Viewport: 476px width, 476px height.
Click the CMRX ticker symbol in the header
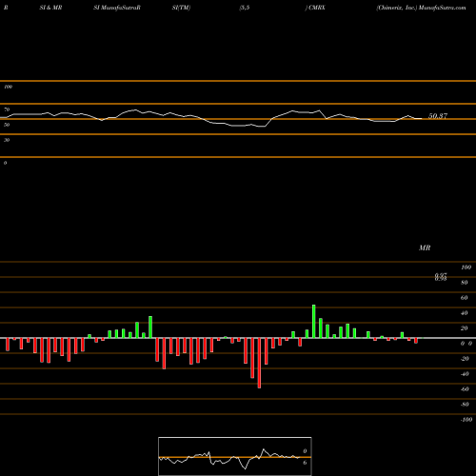point(316,8)
